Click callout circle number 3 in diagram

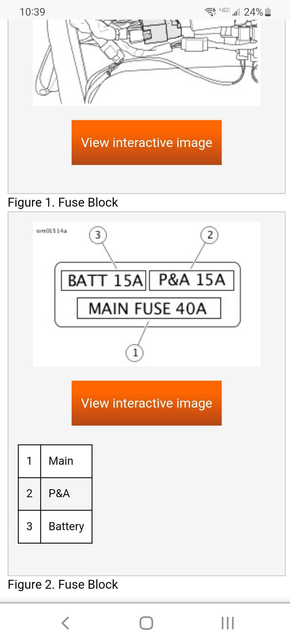pyautogui.click(x=98, y=235)
